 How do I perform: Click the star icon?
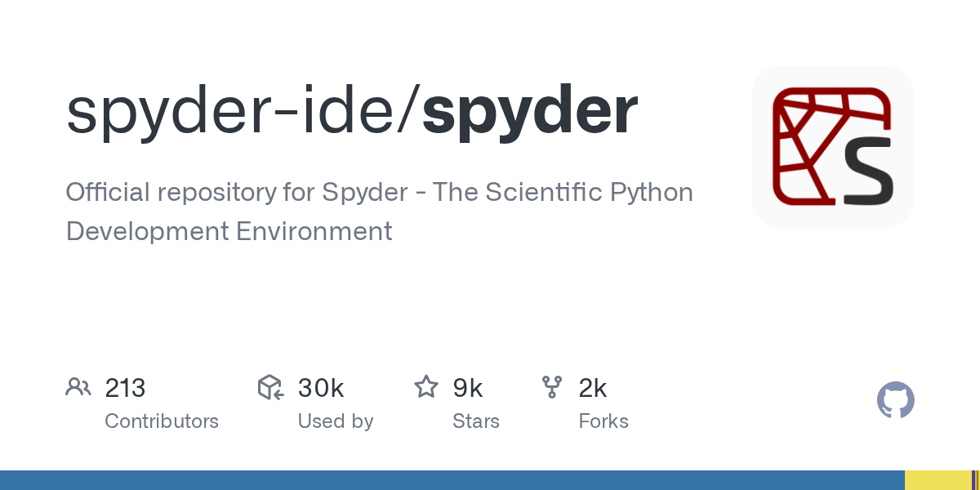tap(426, 387)
